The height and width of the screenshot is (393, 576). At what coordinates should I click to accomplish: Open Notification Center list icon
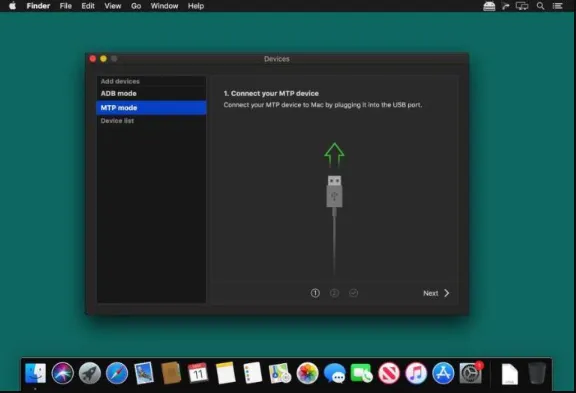pyautogui.click(x=558, y=6)
